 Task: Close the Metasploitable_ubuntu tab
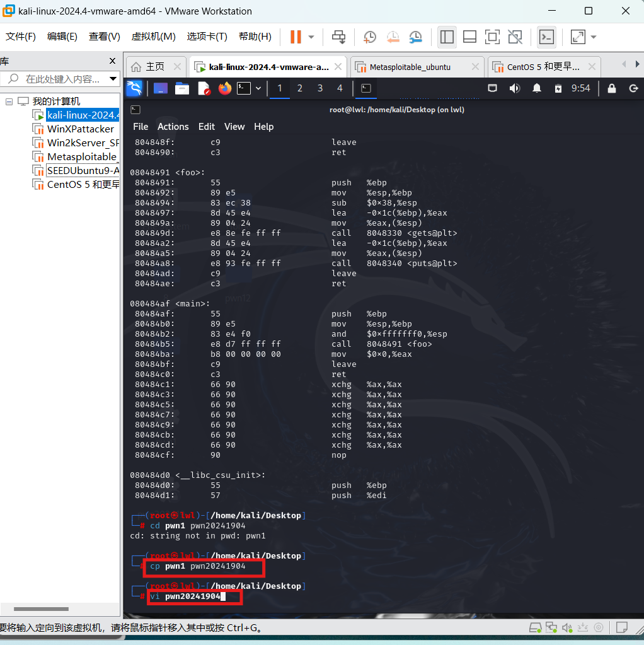[475, 67]
